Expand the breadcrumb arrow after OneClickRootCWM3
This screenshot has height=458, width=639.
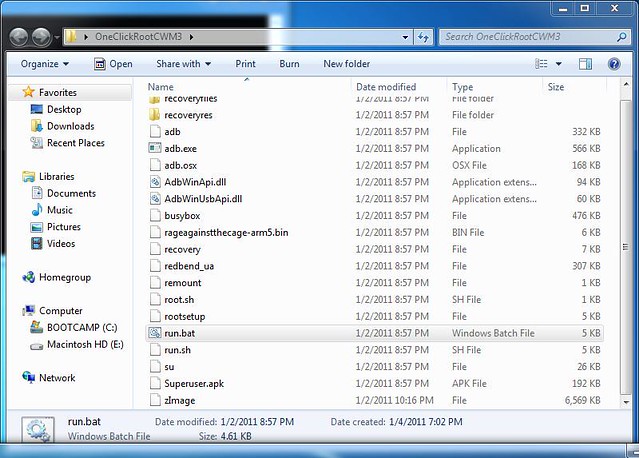pos(191,37)
